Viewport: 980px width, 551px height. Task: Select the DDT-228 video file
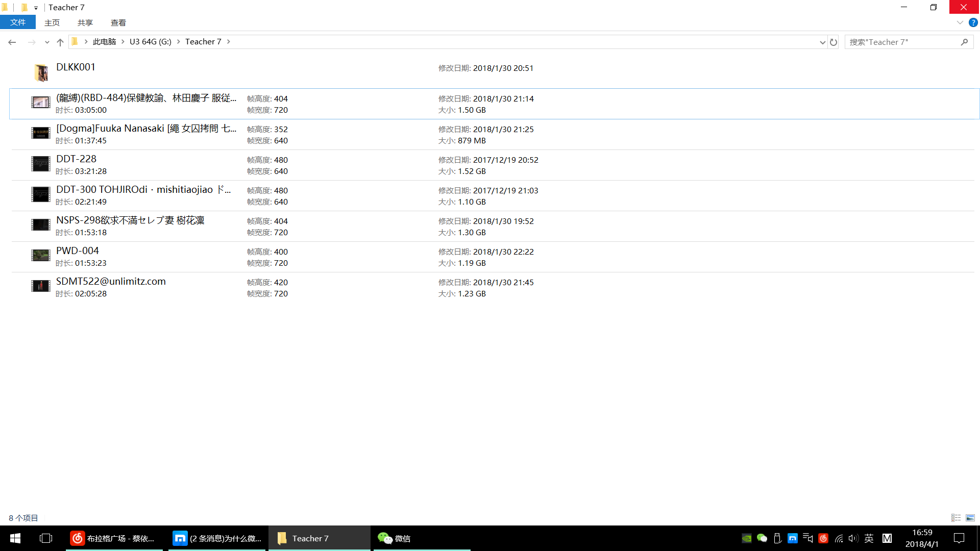[493, 165]
